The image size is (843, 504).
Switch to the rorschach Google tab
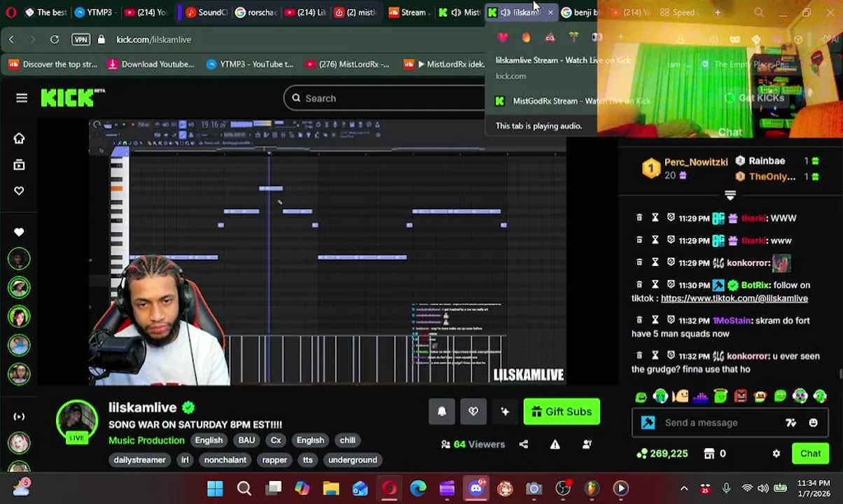point(256,12)
